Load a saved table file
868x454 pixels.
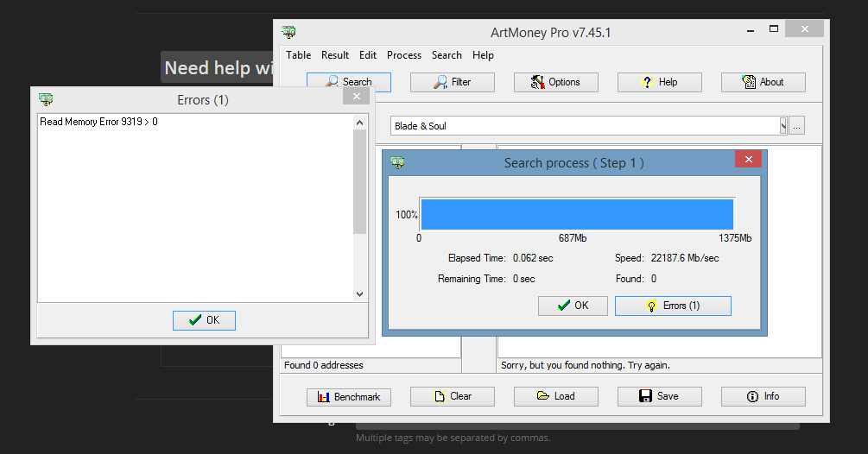pos(555,397)
